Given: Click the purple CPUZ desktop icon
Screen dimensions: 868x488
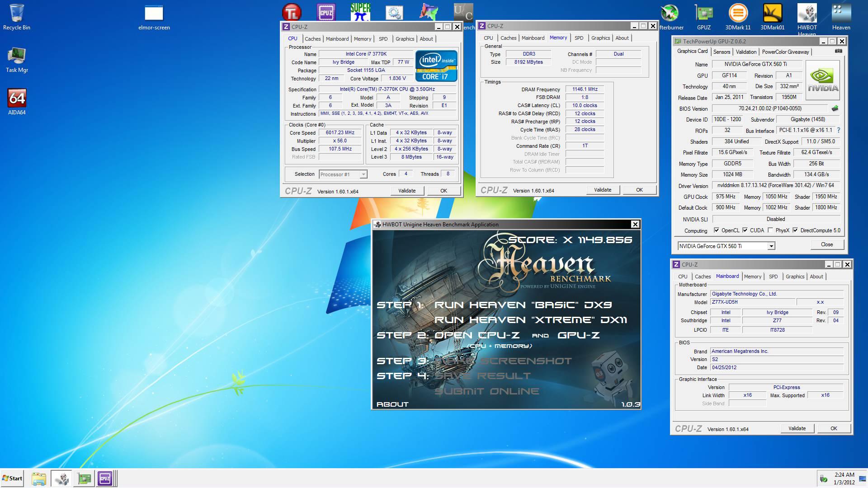Looking at the screenshot, I should tap(326, 12).
